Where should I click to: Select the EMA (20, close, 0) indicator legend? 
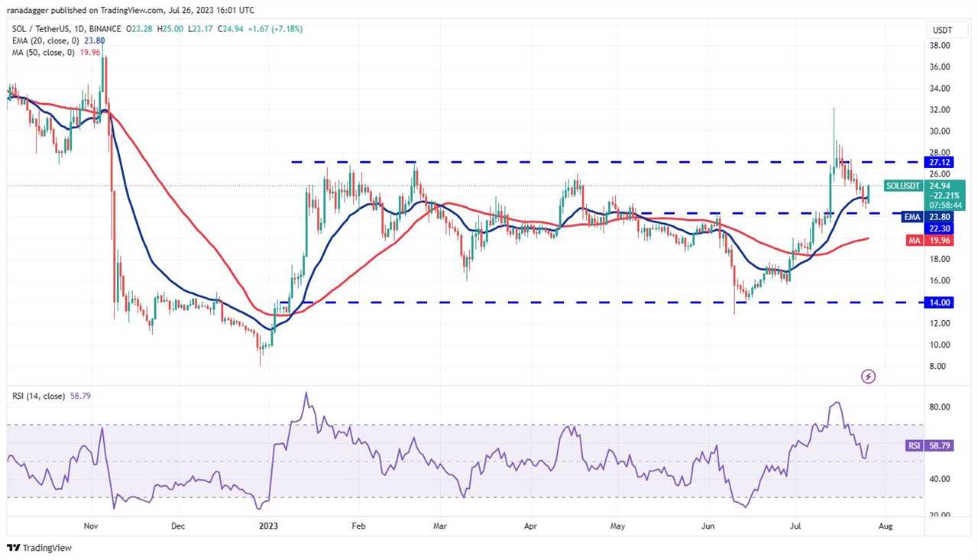[57, 40]
